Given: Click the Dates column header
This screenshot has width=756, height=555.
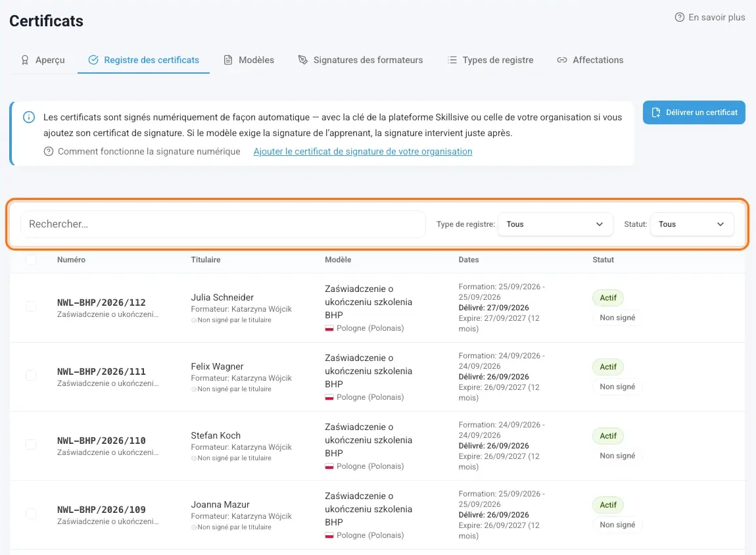Looking at the screenshot, I should coord(469,260).
